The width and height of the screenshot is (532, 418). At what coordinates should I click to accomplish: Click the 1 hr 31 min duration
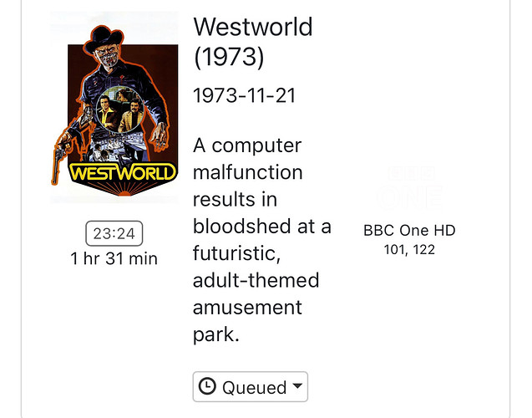114,258
